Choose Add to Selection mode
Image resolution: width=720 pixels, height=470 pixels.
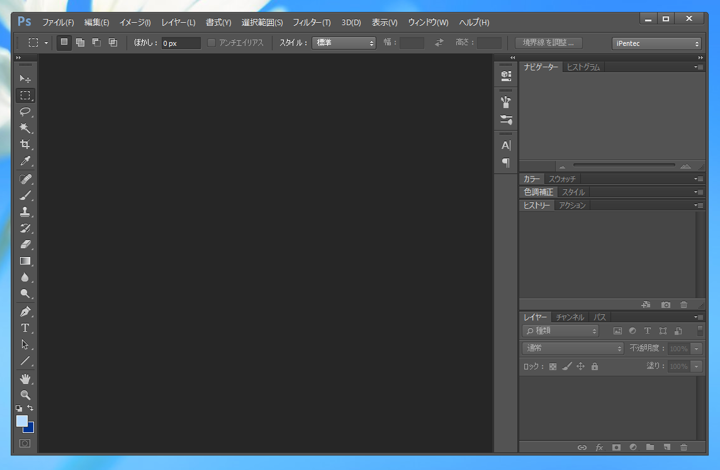click(80, 43)
